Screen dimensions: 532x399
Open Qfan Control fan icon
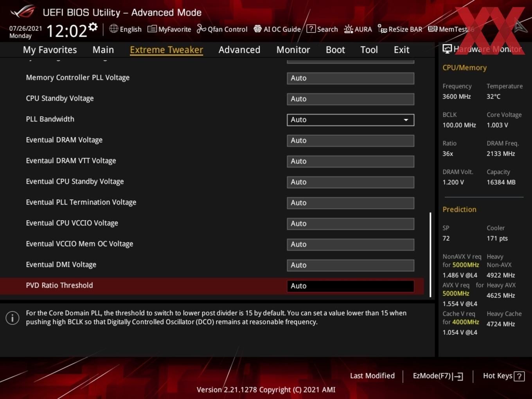pos(201,29)
